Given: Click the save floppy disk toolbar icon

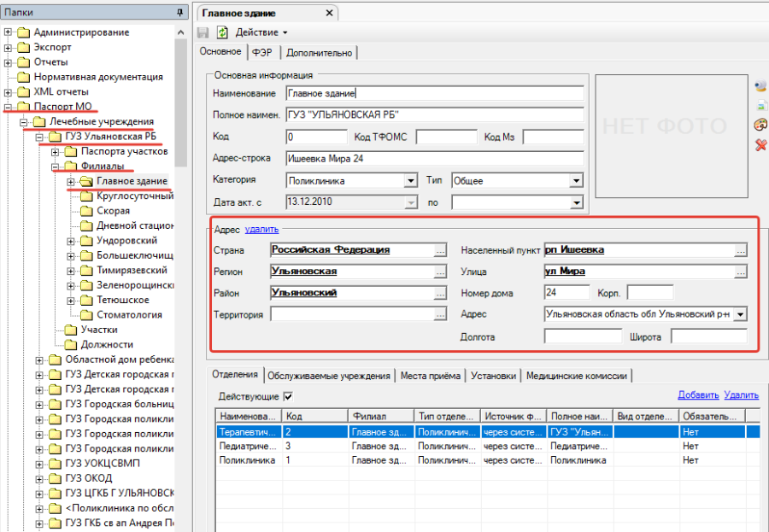Looking at the screenshot, I should tap(203, 32).
